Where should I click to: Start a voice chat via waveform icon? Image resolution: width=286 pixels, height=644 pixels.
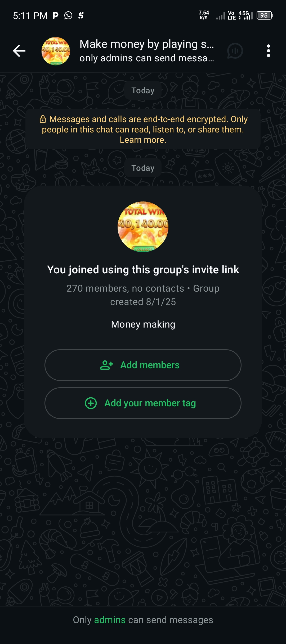[x=235, y=51]
